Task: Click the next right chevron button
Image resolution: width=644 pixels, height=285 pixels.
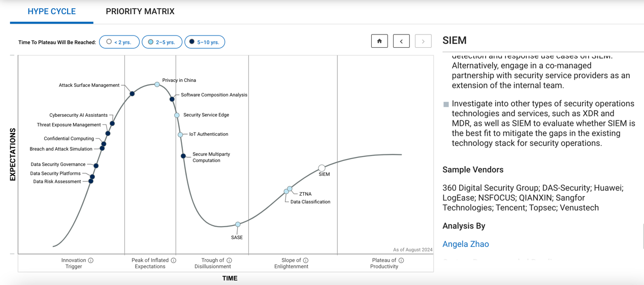Action: tap(423, 41)
